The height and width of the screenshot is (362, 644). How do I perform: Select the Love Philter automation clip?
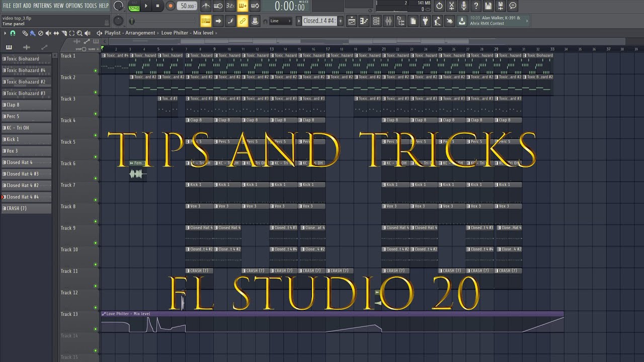point(332,322)
